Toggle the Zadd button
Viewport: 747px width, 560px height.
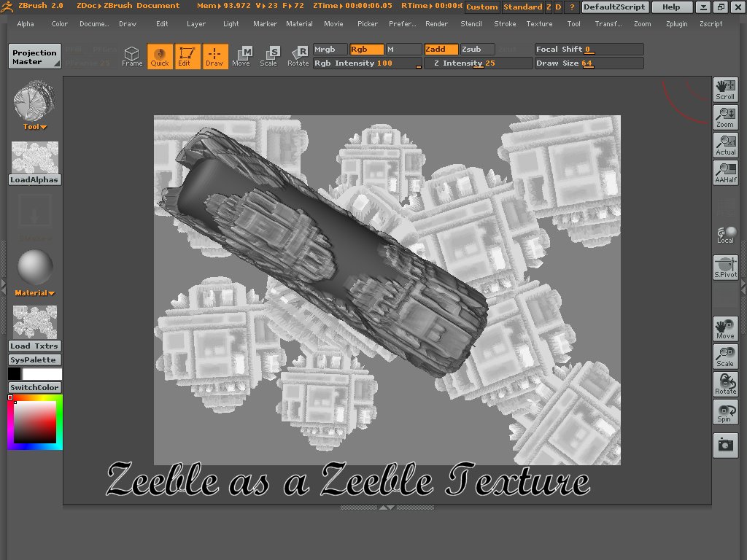[x=441, y=50]
